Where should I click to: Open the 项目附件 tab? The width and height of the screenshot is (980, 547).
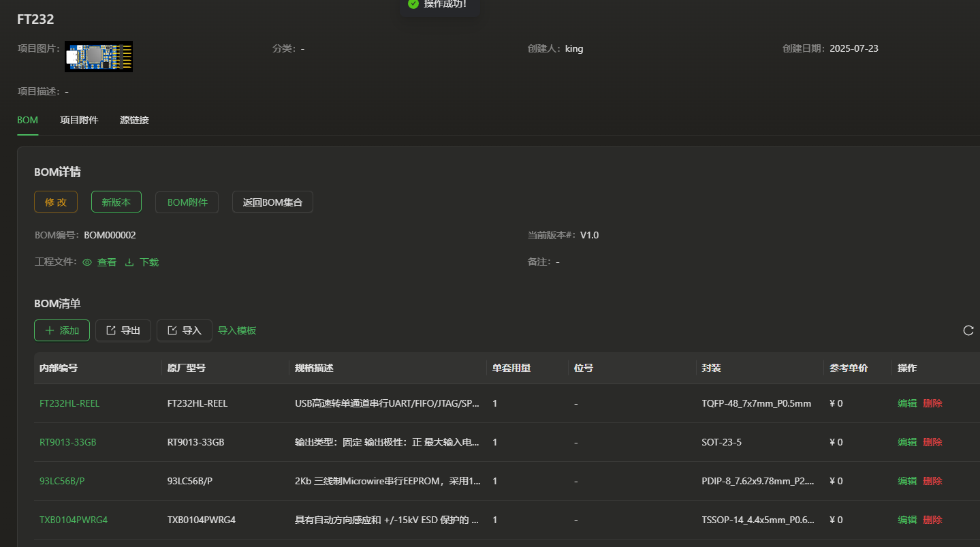(79, 120)
